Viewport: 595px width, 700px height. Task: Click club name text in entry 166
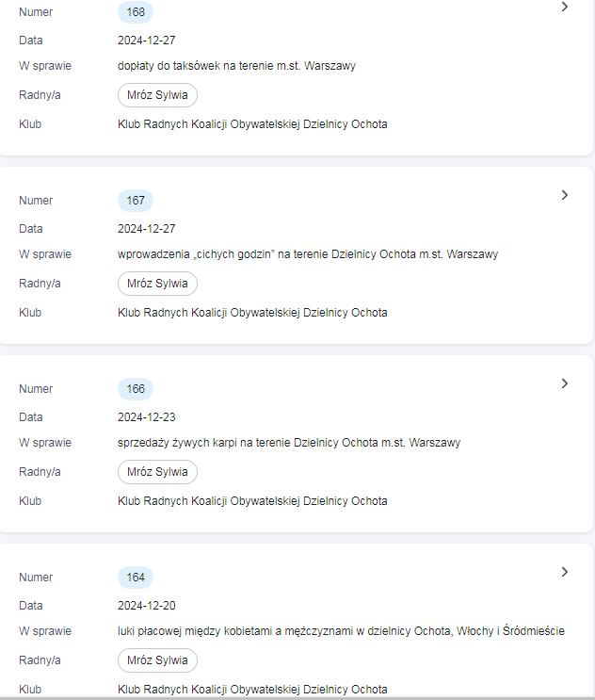click(x=252, y=501)
